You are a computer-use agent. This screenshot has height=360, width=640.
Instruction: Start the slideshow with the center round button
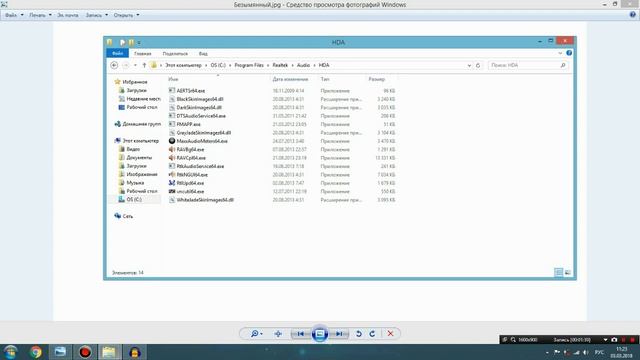(320, 334)
